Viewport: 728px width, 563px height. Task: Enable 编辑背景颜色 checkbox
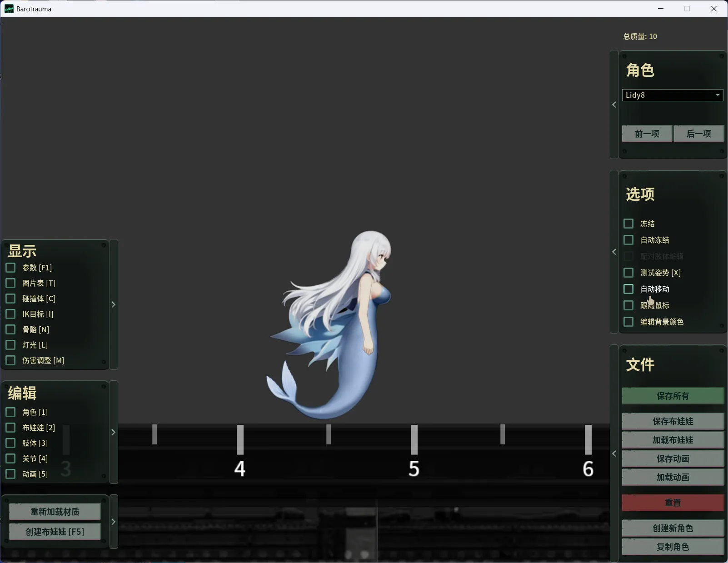point(628,322)
